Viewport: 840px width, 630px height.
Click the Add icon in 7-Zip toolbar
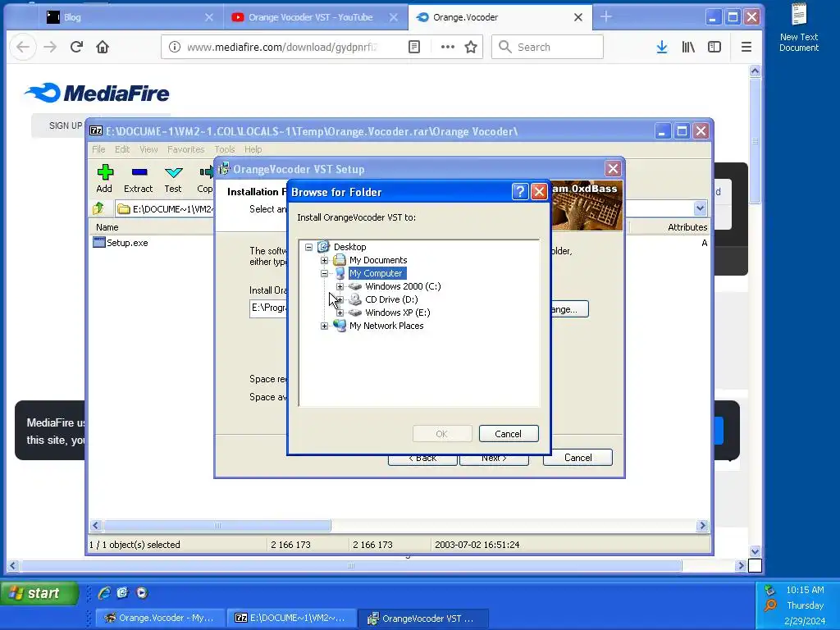105,172
